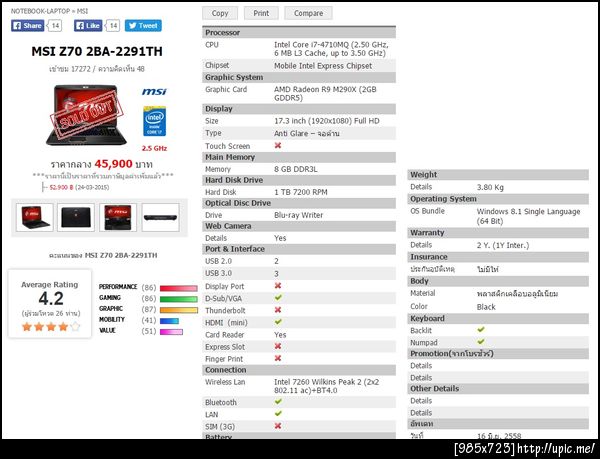This screenshot has height=459, width=600.
Task: Click the 8 GB DDR3L memory value
Action: tap(295, 169)
